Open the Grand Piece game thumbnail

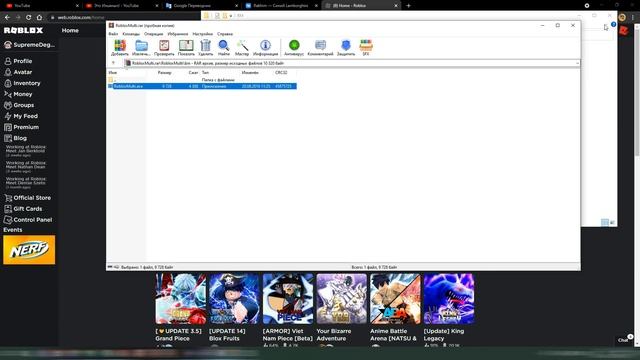(x=180, y=299)
